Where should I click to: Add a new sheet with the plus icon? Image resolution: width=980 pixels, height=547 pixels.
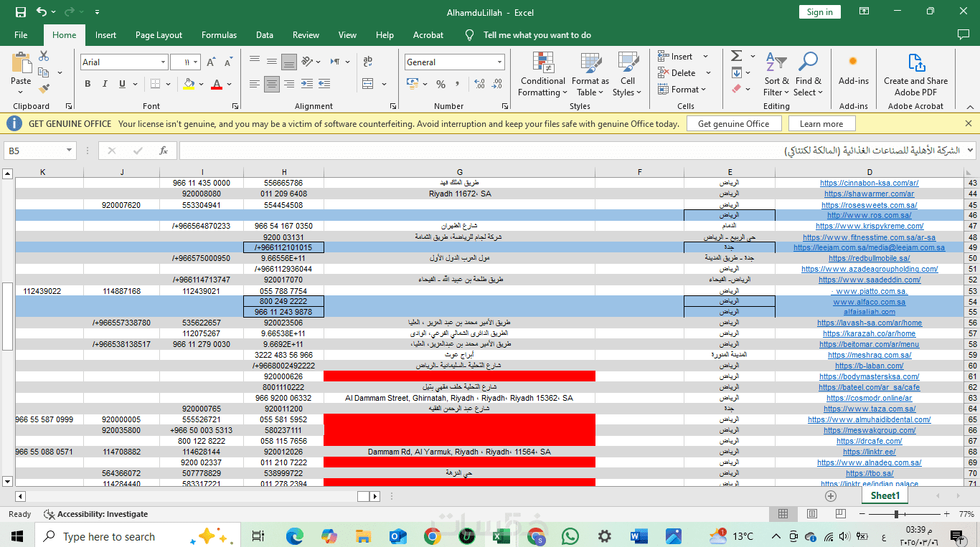pyautogui.click(x=831, y=495)
